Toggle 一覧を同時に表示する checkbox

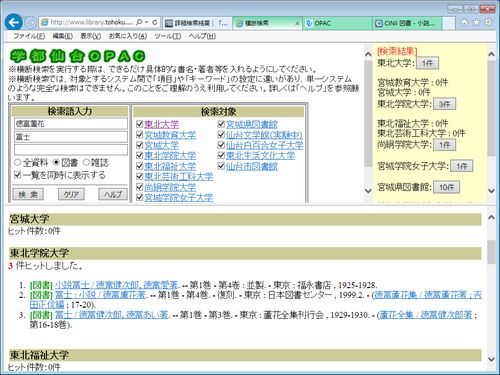coord(18,175)
